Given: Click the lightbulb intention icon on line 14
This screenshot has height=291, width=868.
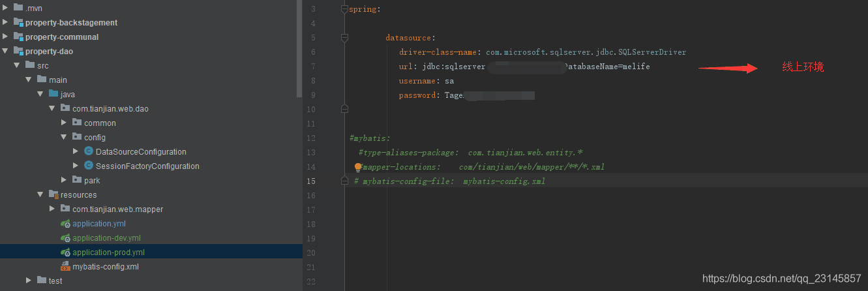Looking at the screenshot, I should [x=357, y=167].
